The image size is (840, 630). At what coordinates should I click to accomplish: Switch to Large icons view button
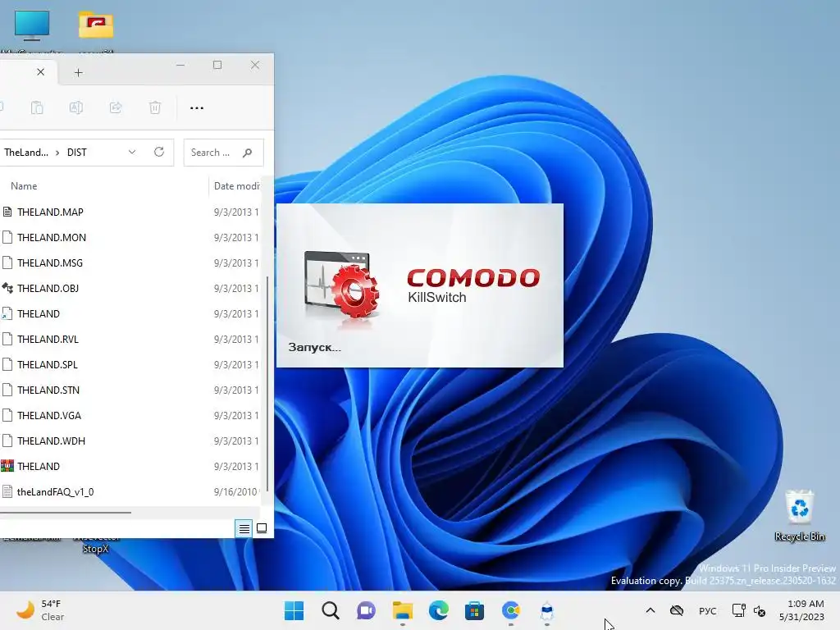click(x=262, y=529)
